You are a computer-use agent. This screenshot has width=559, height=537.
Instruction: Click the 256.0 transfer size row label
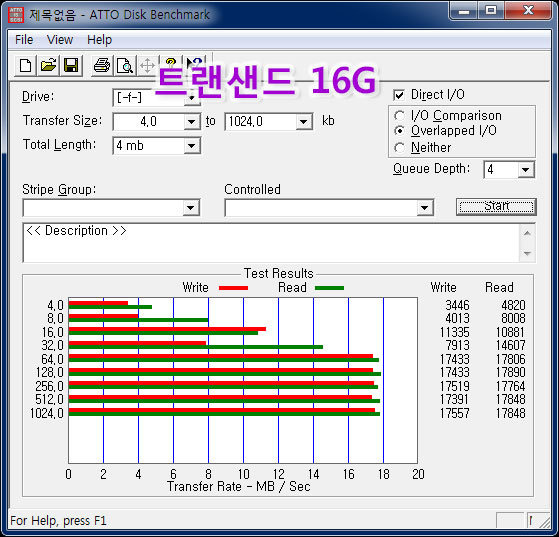[x=50, y=386]
